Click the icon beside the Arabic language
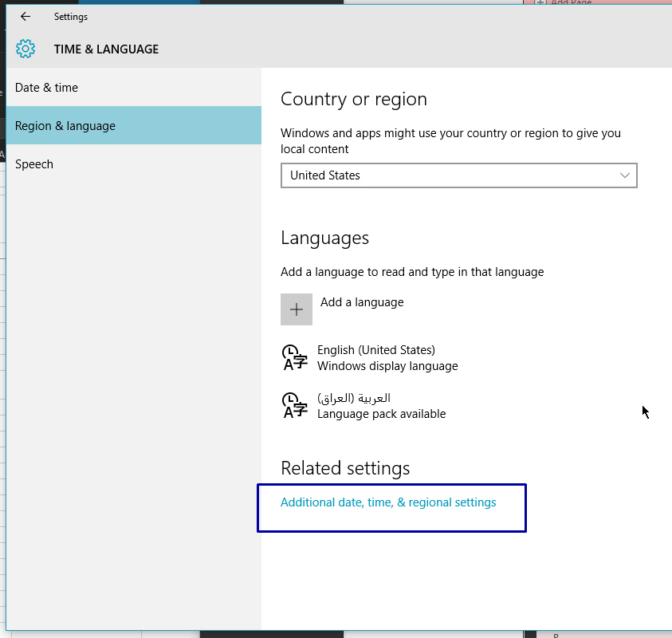This screenshot has height=638, width=672. pyautogui.click(x=295, y=405)
